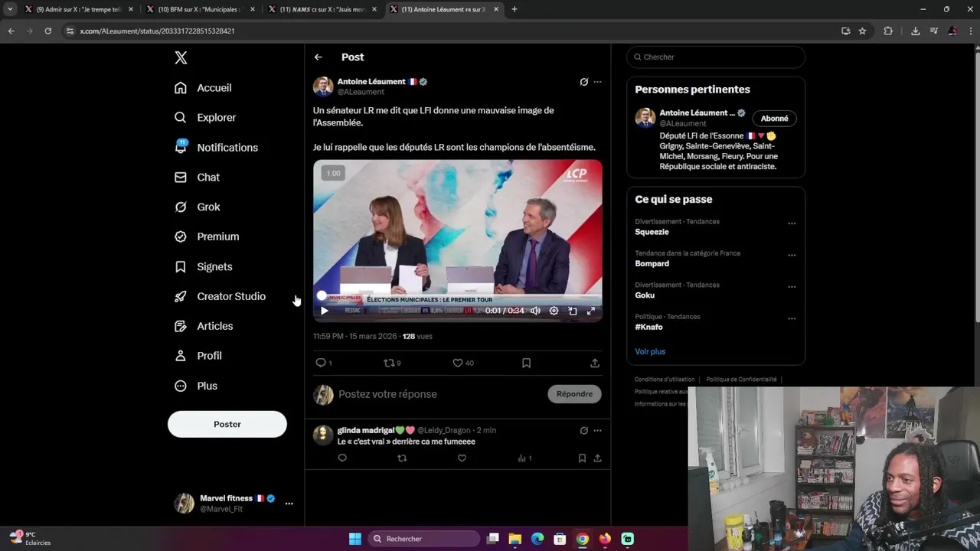This screenshot has height=551, width=980.
Task: Open Notifications from sidebar
Action: point(216,148)
